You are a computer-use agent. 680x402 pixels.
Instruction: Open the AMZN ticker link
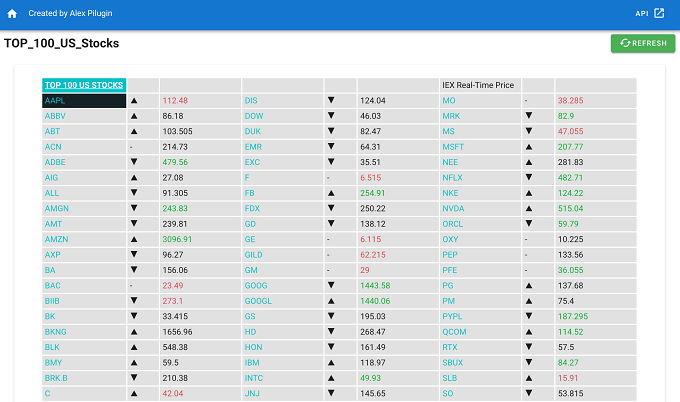click(56, 239)
